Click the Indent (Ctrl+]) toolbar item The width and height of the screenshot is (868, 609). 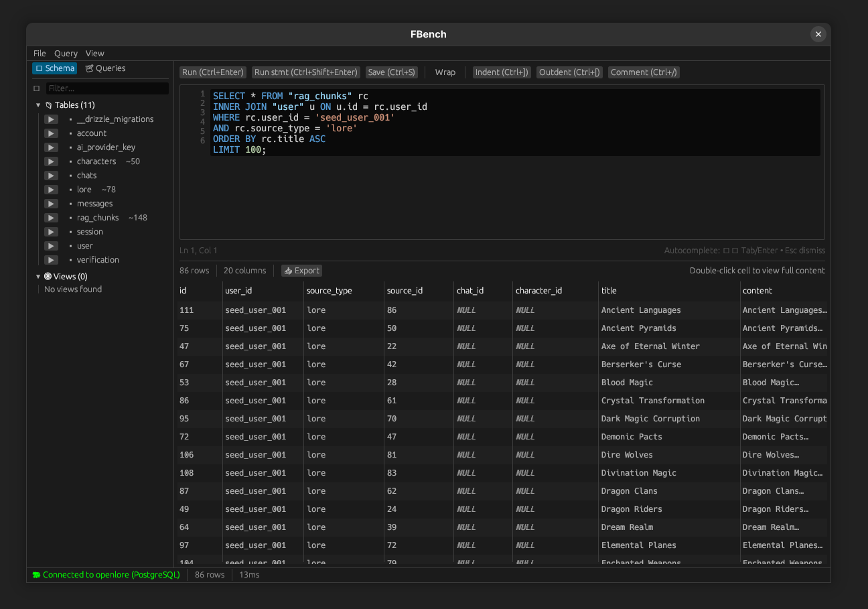[x=502, y=72]
